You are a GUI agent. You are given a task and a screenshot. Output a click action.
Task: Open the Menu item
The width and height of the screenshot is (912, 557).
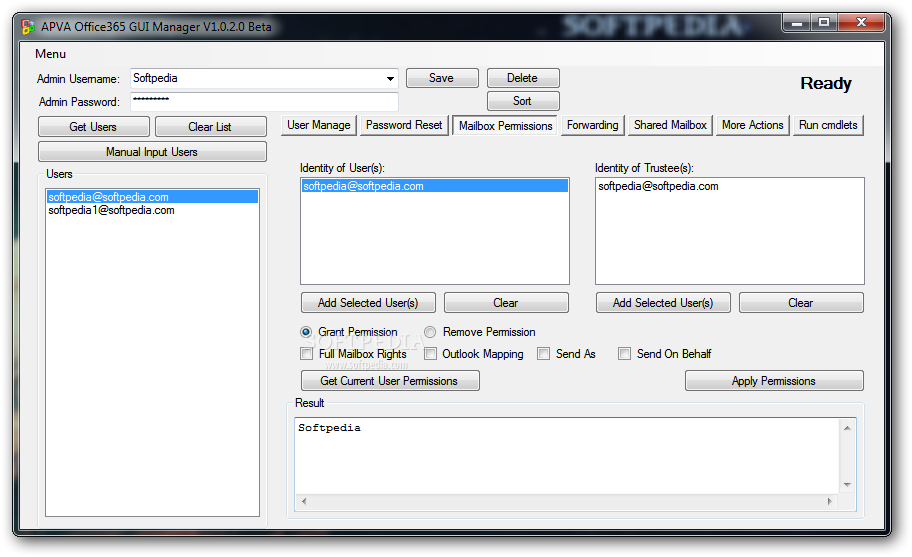[51, 54]
